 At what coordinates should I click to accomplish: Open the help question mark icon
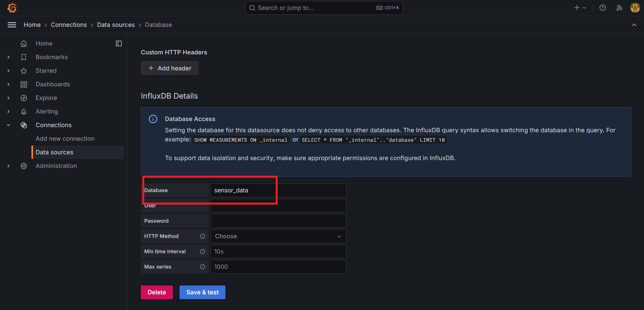pos(603,8)
